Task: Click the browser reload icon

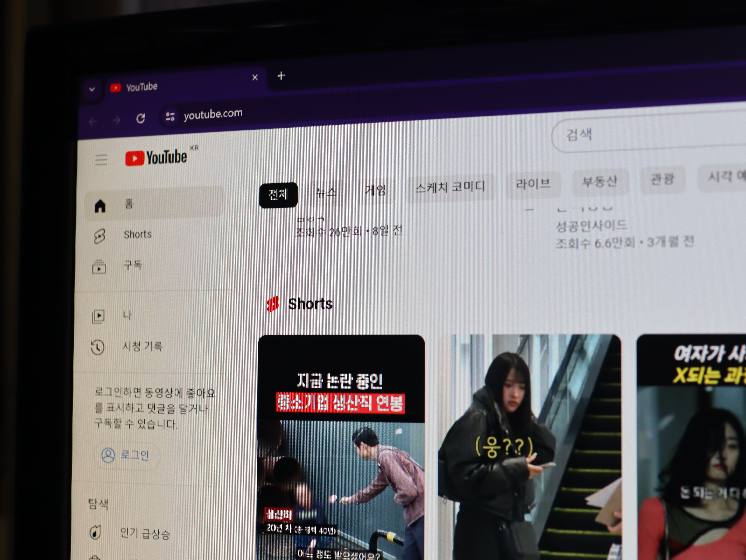Action: [x=141, y=118]
